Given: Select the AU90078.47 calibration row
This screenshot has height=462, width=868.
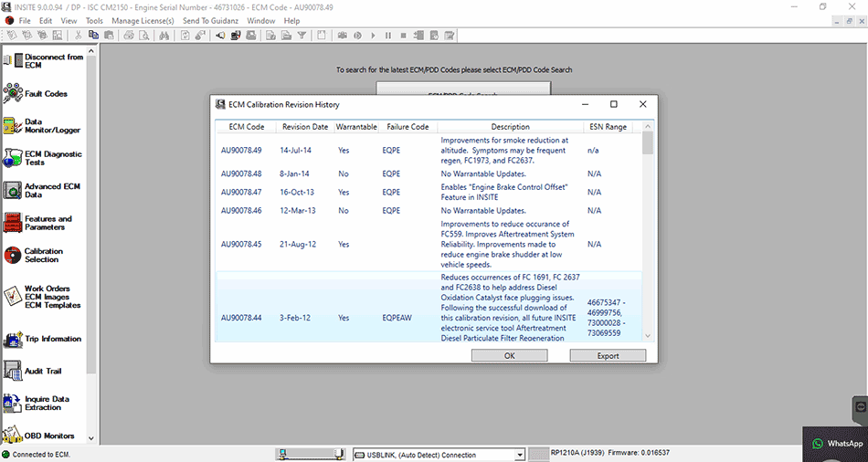Looking at the screenshot, I should tap(429, 192).
